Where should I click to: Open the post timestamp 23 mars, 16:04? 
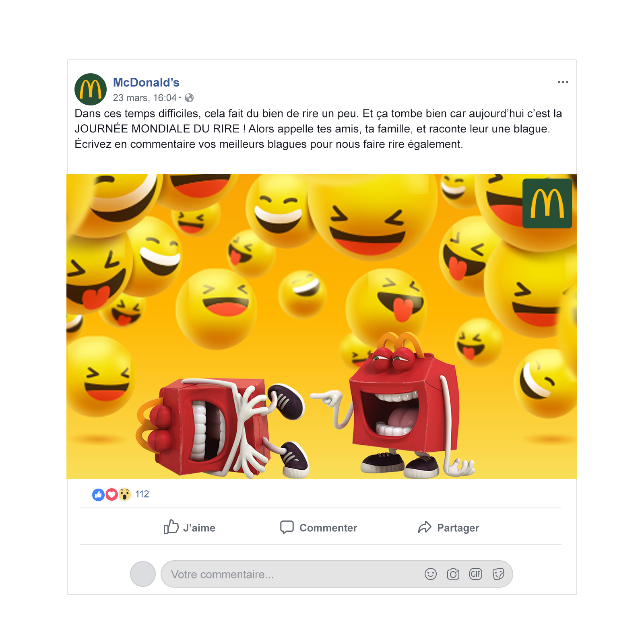pyautogui.click(x=144, y=98)
